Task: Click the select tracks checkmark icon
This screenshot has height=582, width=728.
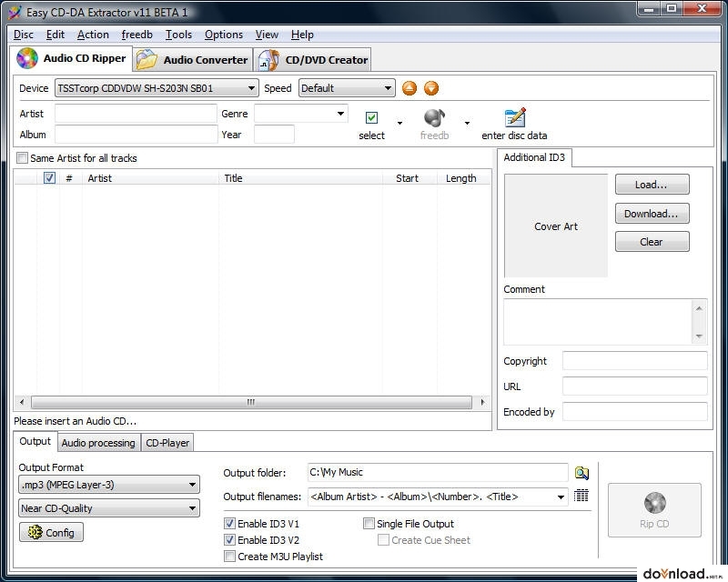Action: 371,117
